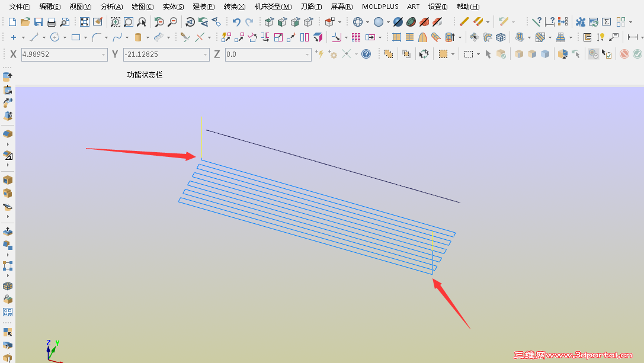Screen dimensions: 644x363
Task: Select the wireframe sphere shading icon
Action: 358,22
